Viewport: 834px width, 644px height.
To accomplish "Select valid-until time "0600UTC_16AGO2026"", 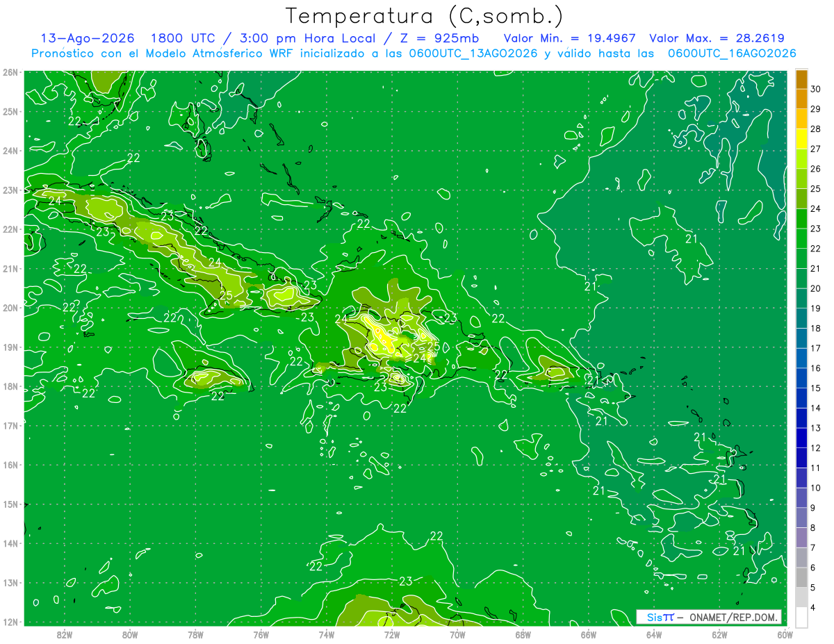I will click(732, 53).
